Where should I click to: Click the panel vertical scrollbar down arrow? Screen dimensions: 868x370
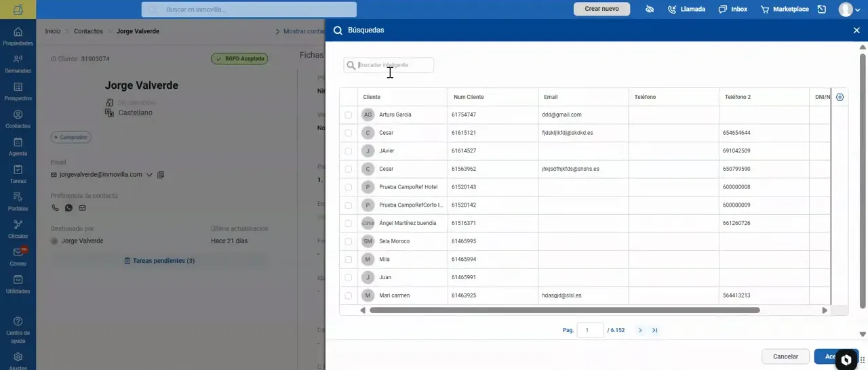[x=863, y=334]
